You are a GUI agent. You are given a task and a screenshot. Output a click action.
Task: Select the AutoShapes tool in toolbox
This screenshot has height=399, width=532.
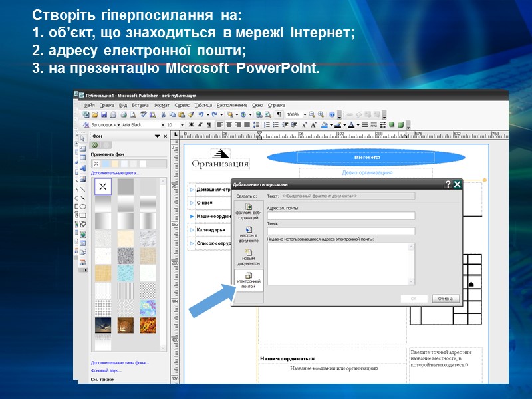pos(82,224)
